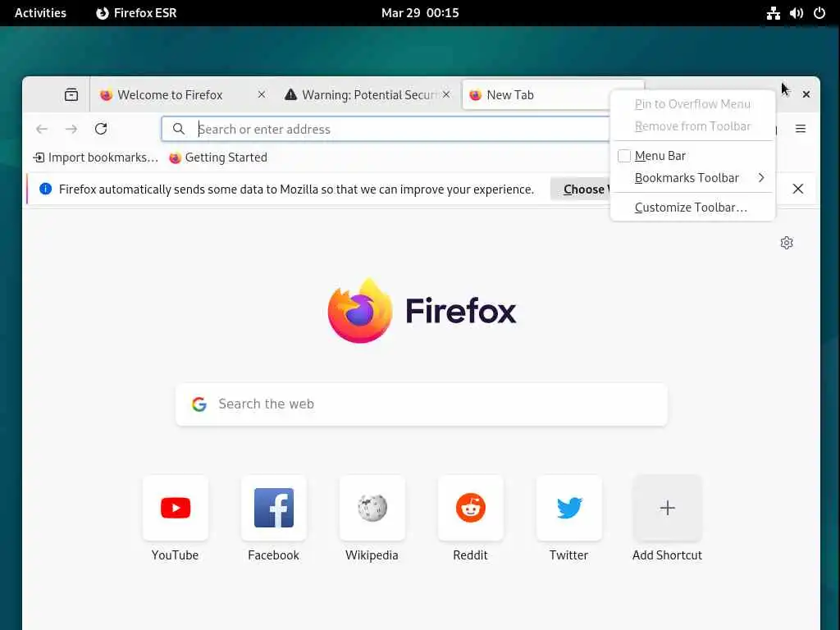Toggle the Menu Bar checkbox

[624, 156]
